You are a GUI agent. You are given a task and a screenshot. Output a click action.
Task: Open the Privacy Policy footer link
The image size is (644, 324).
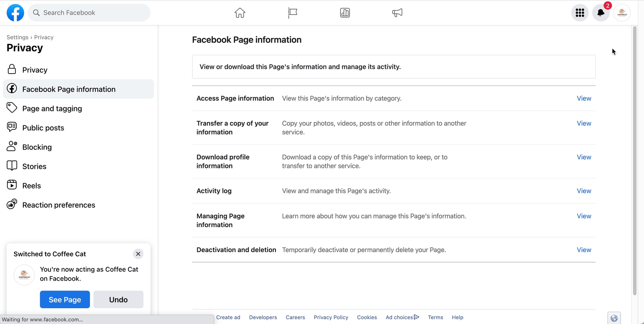[331, 317]
